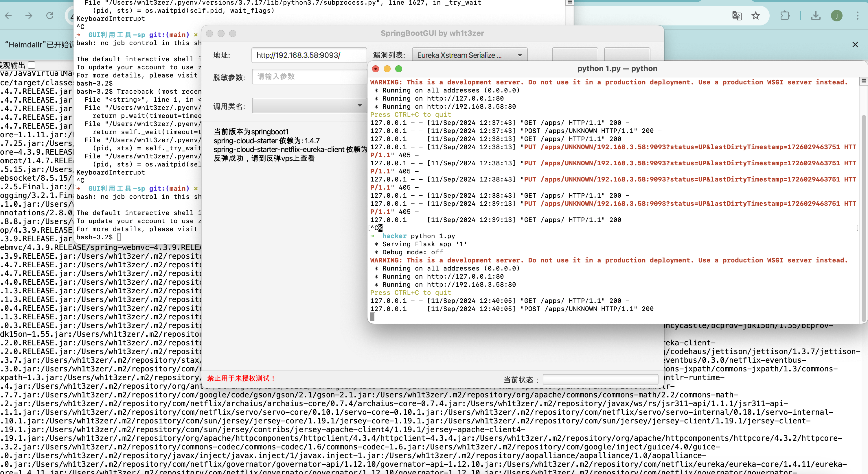Click the 当前状态 status field
868x474 pixels.
pos(600,379)
